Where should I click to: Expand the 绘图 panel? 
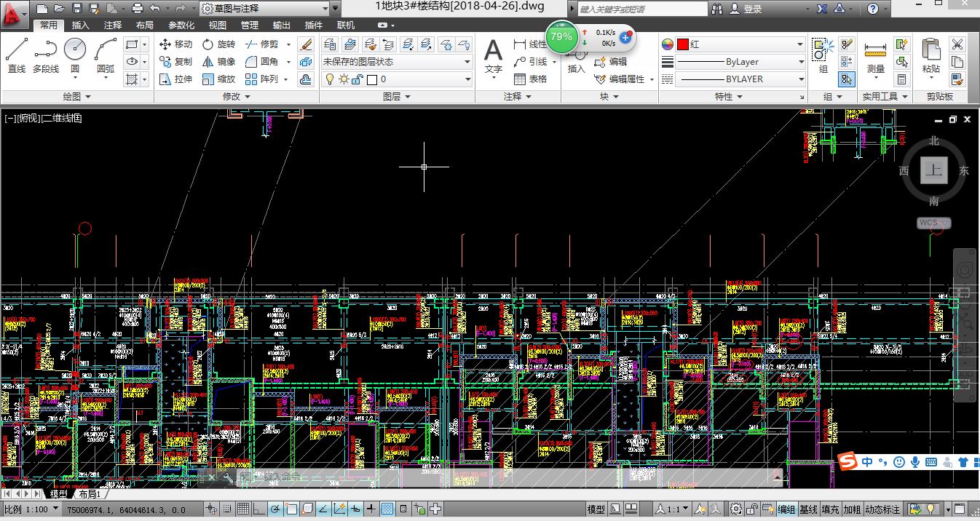76,96
